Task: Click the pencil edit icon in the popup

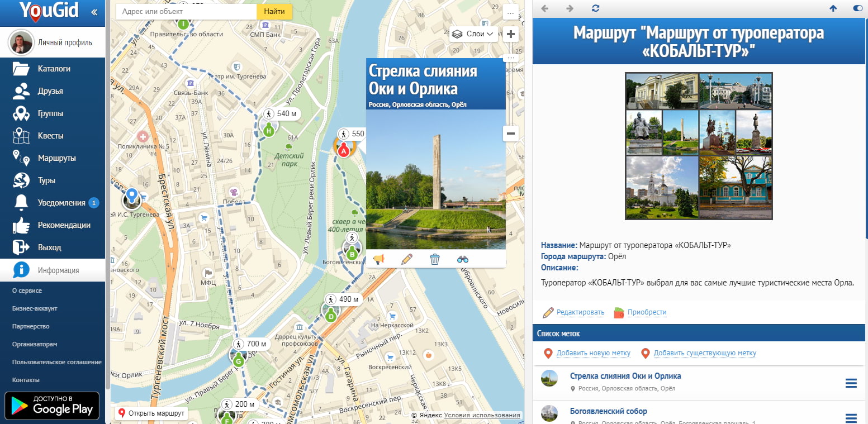Action: [407, 259]
